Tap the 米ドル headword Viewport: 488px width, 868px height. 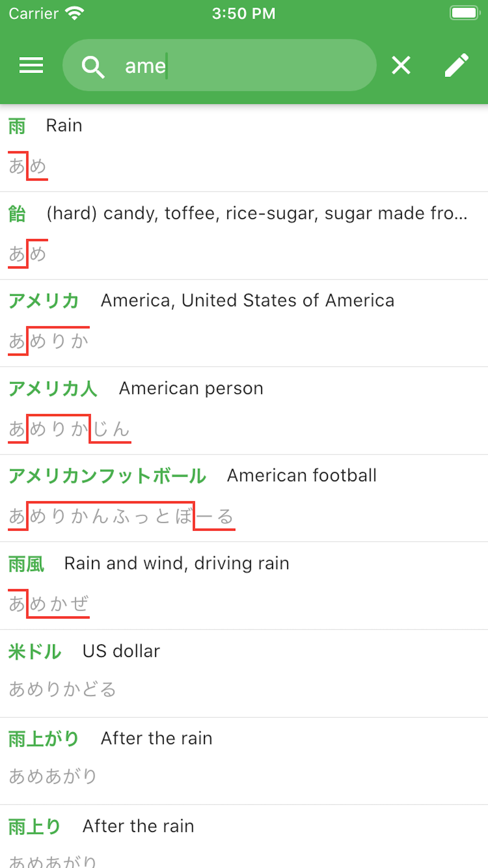coord(35,652)
